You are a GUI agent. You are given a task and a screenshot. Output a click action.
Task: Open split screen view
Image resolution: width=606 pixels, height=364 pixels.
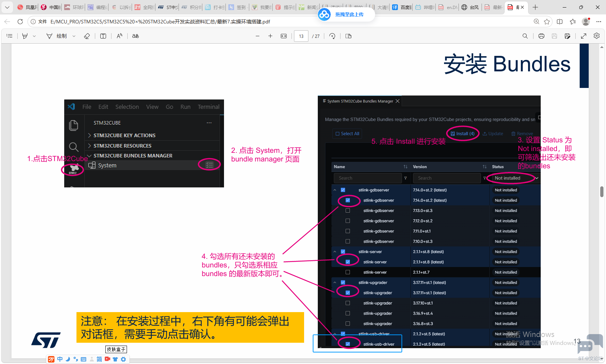tap(560, 22)
